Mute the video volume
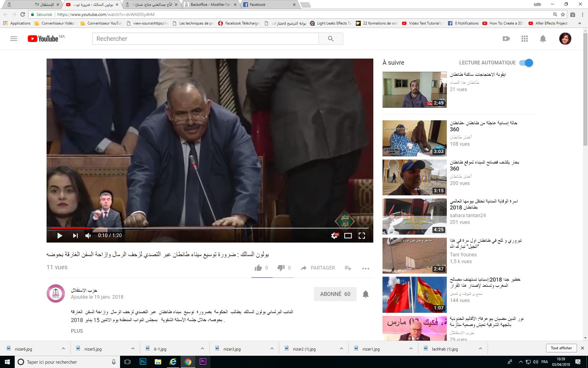The image size is (588, 368). pos(88,236)
